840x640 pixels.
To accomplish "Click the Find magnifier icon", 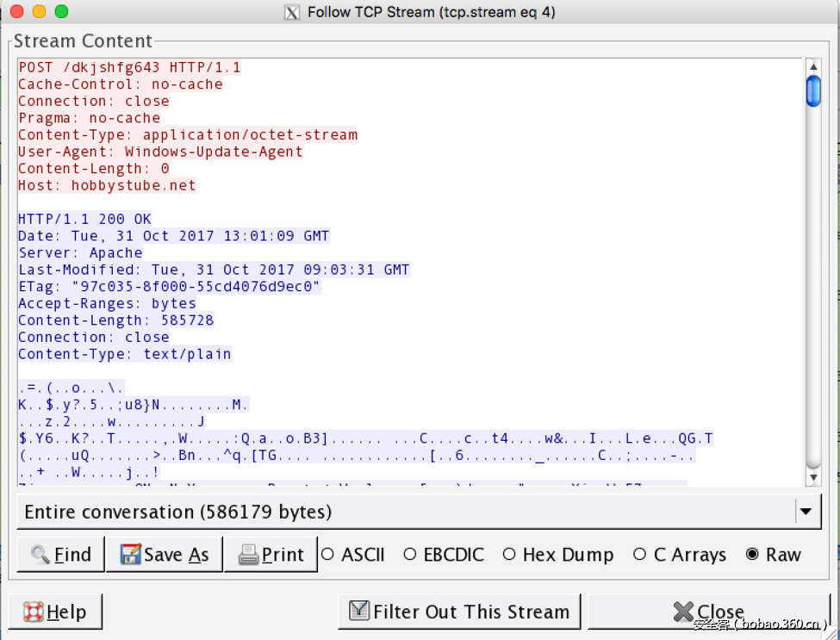I will coord(40,555).
